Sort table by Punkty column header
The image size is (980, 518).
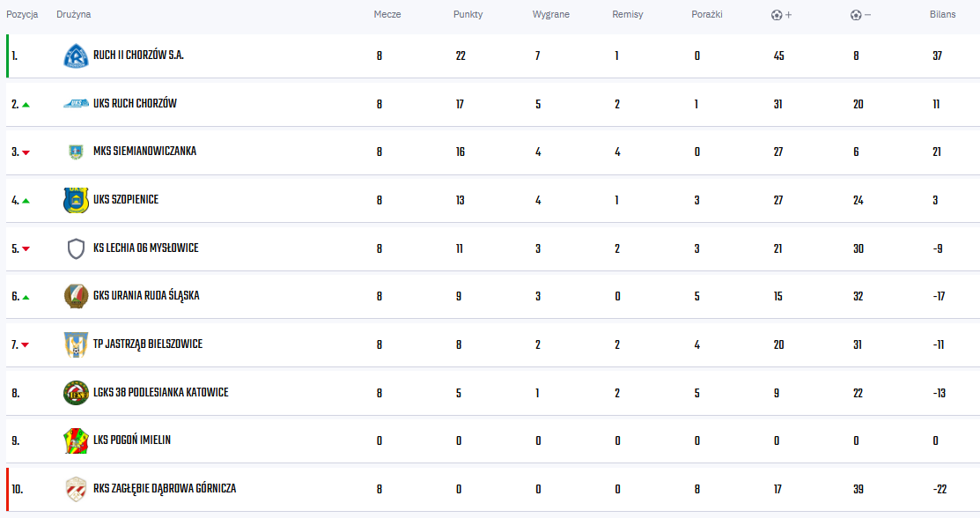pyautogui.click(x=468, y=14)
